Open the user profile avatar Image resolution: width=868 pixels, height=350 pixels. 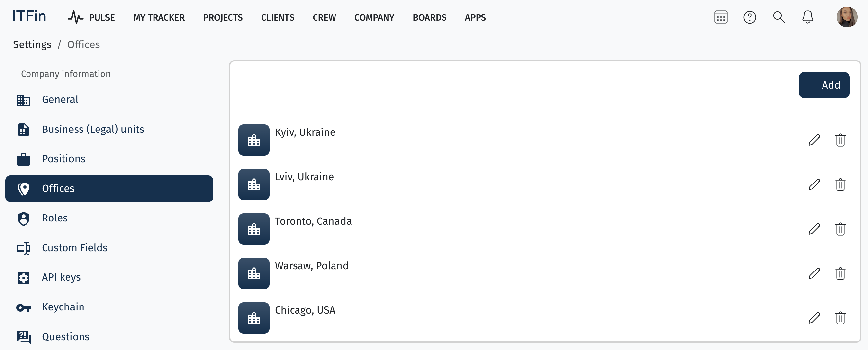[846, 17]
